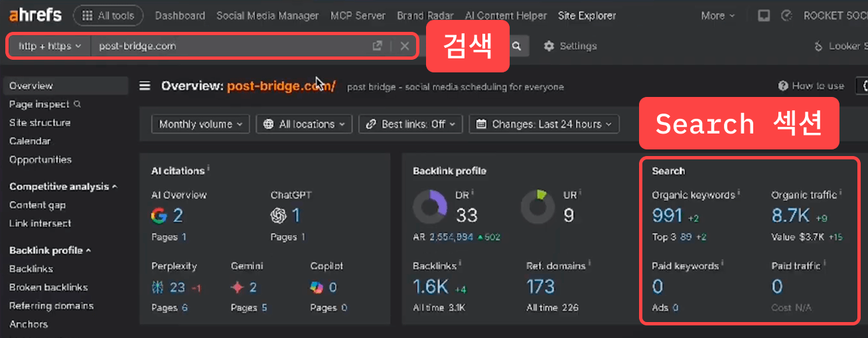Click the gauge icon beside ROCKET SOC
Screen dimensions: 868x338
coord(787,15)
